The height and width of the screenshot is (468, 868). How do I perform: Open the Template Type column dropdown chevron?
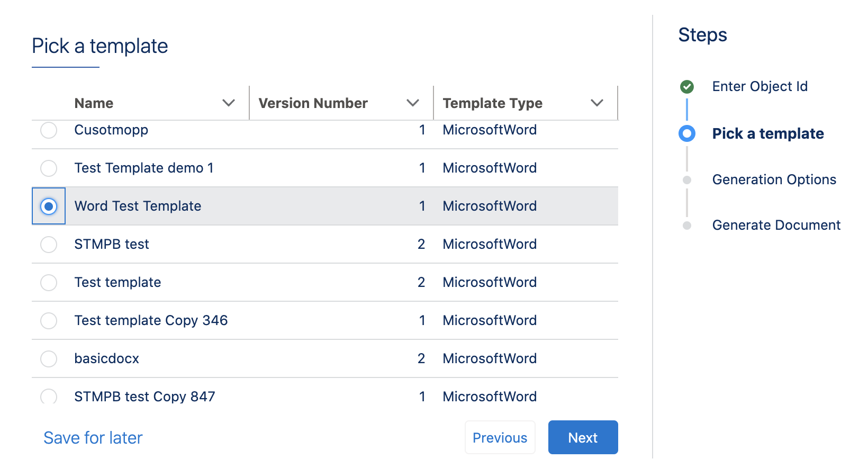(x=597, y=103)
